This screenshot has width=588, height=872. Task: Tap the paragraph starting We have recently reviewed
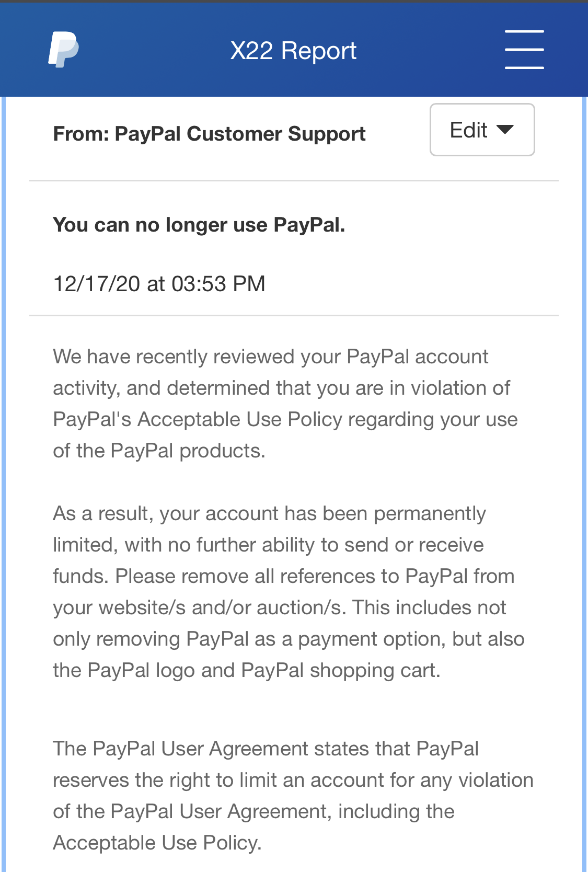[x=285, y=404]
